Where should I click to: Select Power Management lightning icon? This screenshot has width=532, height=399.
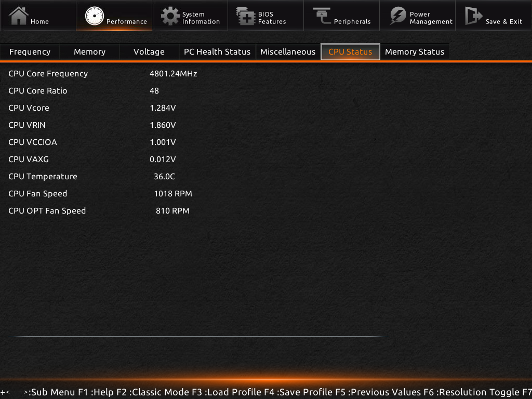[398, 16]
